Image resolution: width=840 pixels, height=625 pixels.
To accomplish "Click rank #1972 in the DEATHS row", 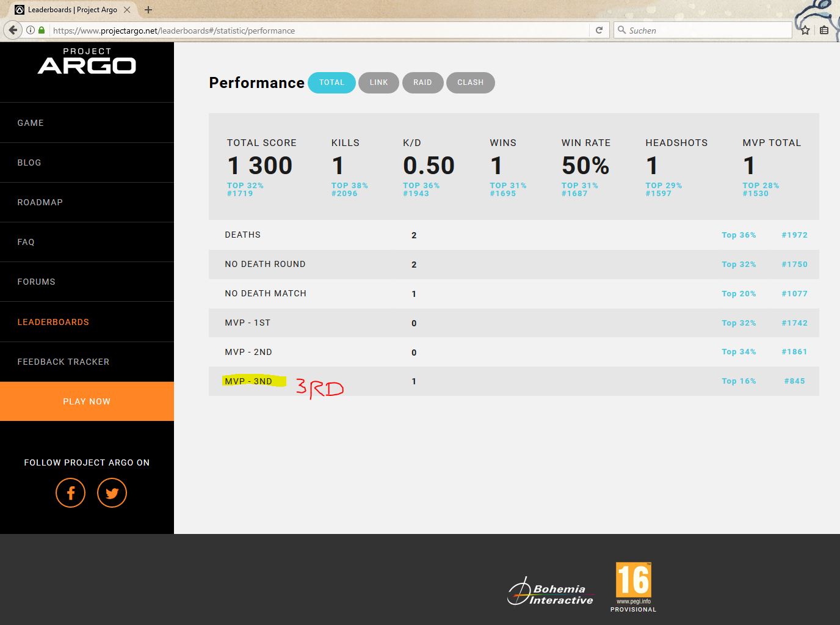I will click(x=795, y=235).
